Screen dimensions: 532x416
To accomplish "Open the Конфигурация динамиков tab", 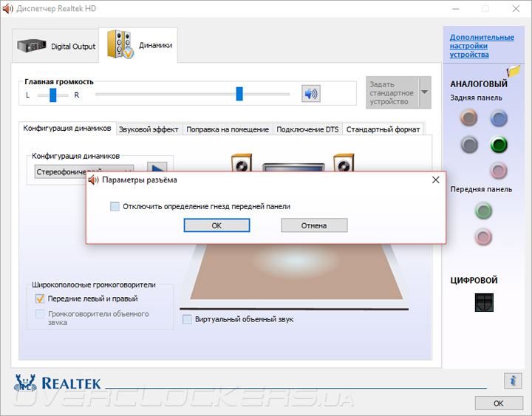I will (67, 129).
